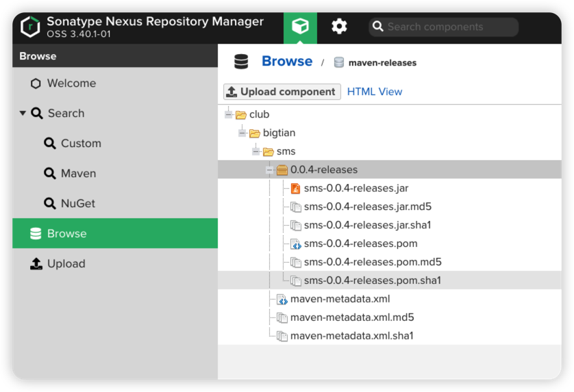Select the Browse sidebar item
The height and width of the screenshot is (392, 574).
pyautogui.click(x=115, y=233)
